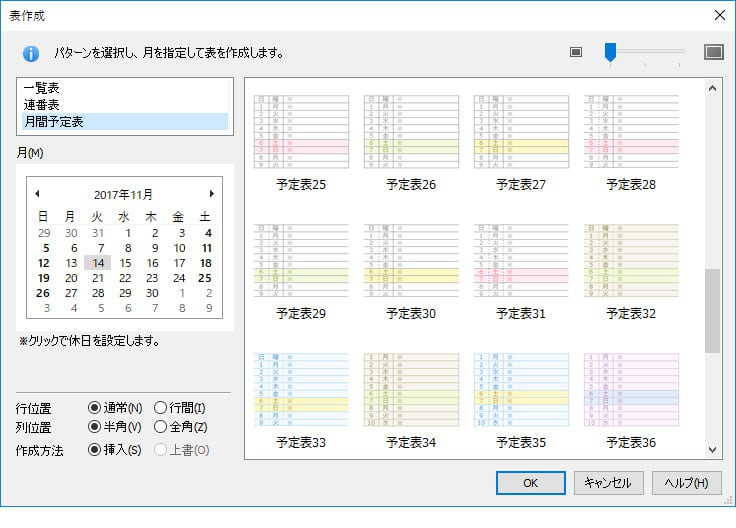The image size is (736, 528).
Task: Click the キャンセル button
Action: [x=608, y=483]
